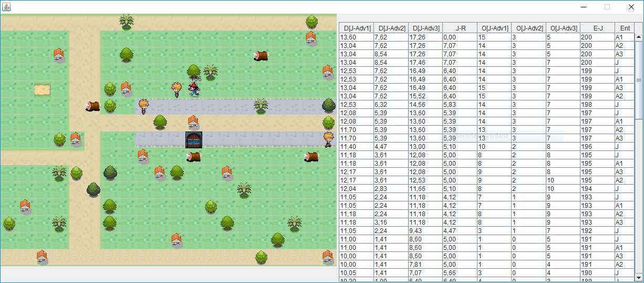This screenshot has width=644, height=283.
Task: Click the cell with value 5,66
Action: click(460, 273)
